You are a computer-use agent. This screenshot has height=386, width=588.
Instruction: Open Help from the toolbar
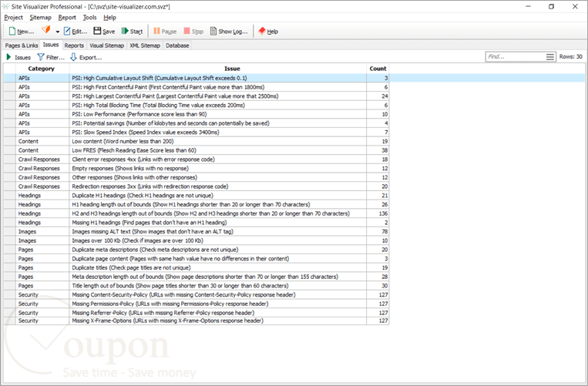click(268, 32)
